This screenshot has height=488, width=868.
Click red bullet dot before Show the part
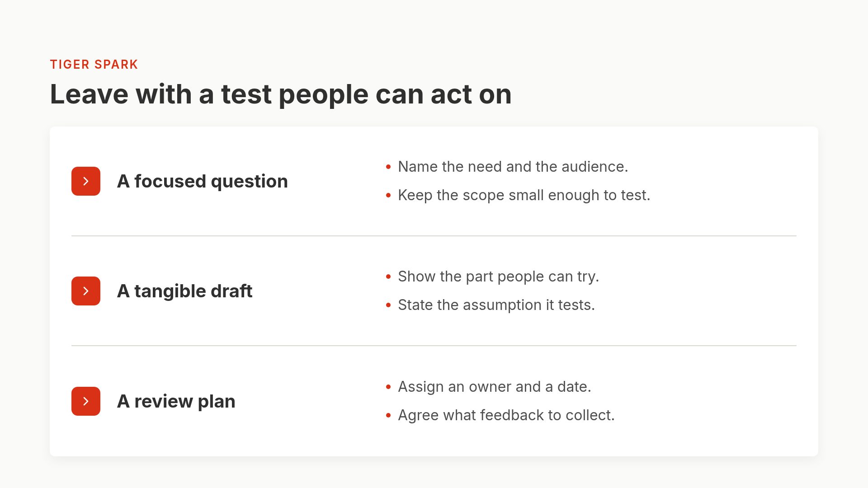(388, 277)
